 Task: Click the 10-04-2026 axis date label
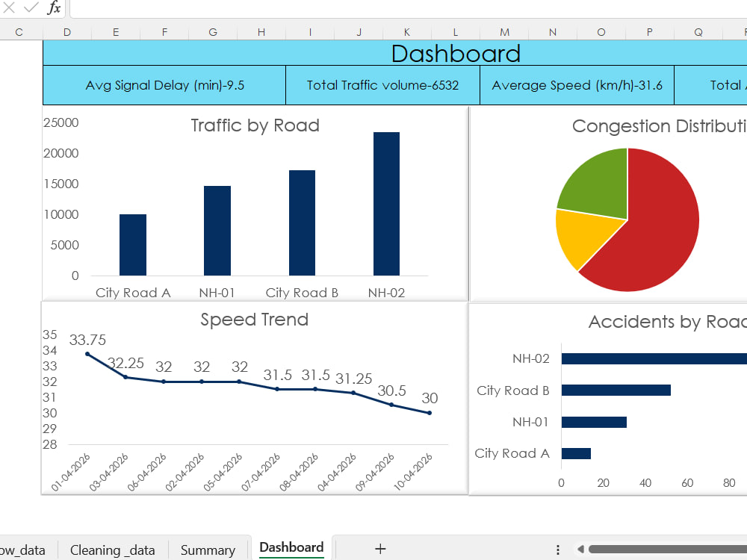[413, 473]
